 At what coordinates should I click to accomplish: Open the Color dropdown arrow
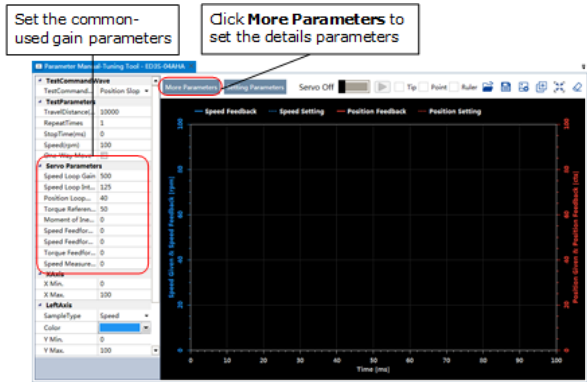[x=146, y=328]
